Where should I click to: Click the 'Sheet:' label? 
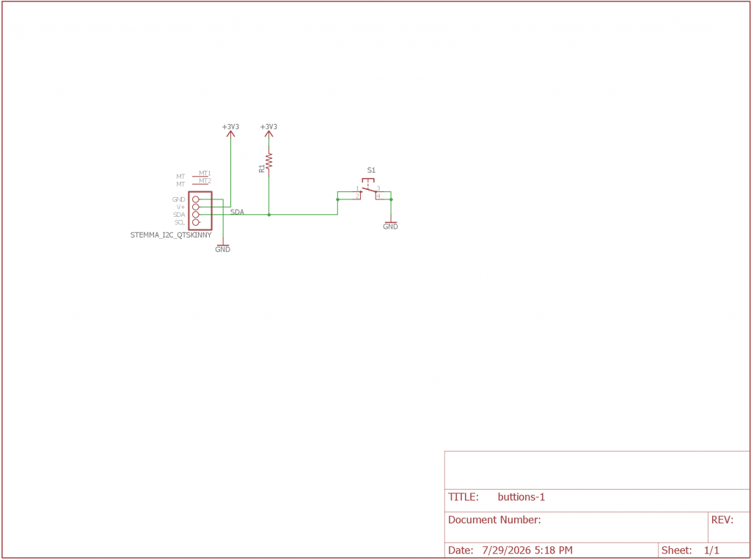coord(677,550)
